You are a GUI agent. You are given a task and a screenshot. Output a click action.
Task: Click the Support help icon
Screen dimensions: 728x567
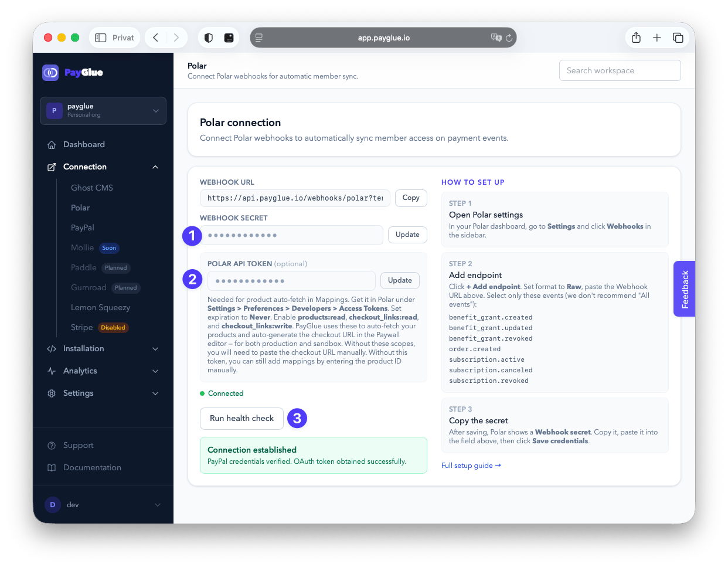52,446
